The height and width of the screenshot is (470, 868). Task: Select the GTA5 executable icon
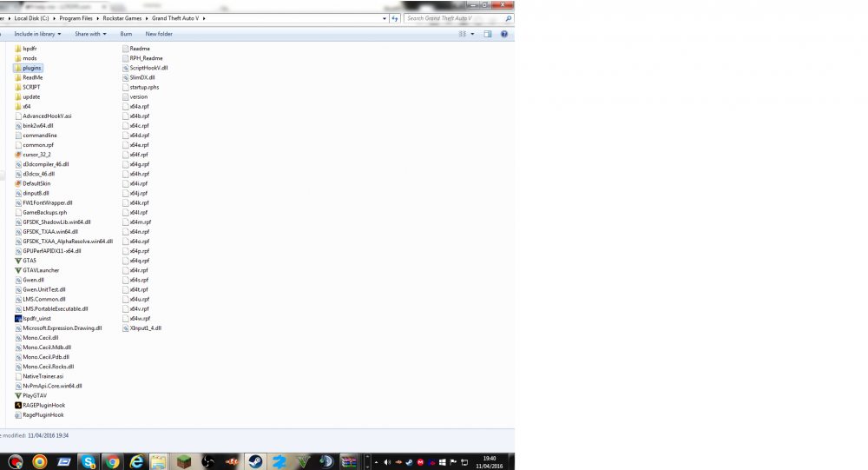tap(17, 261)
